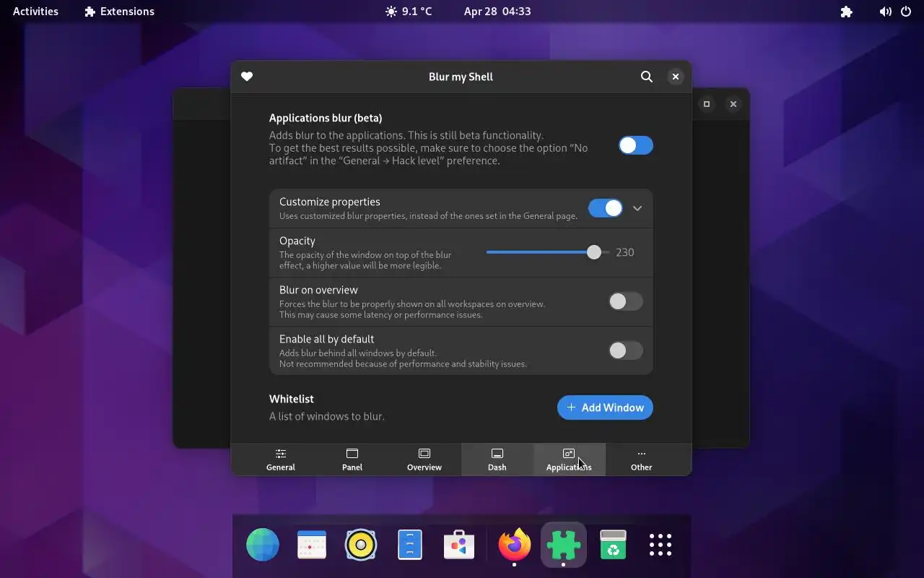Open the recycling trash app in dash
Viewport: 924px width, 578px height.
coord(613,545)
